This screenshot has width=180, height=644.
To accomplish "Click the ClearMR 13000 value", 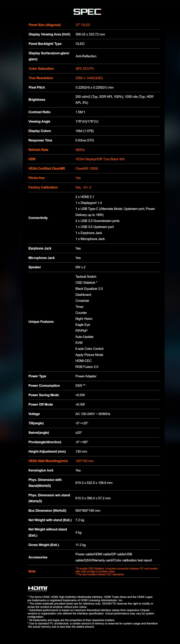I will [87, 168].
